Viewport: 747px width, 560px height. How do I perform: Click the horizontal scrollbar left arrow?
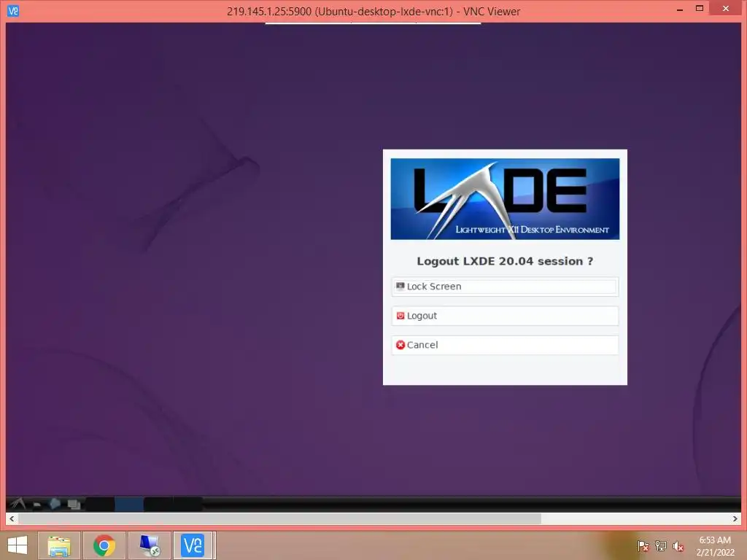click(x=12, y=518)
